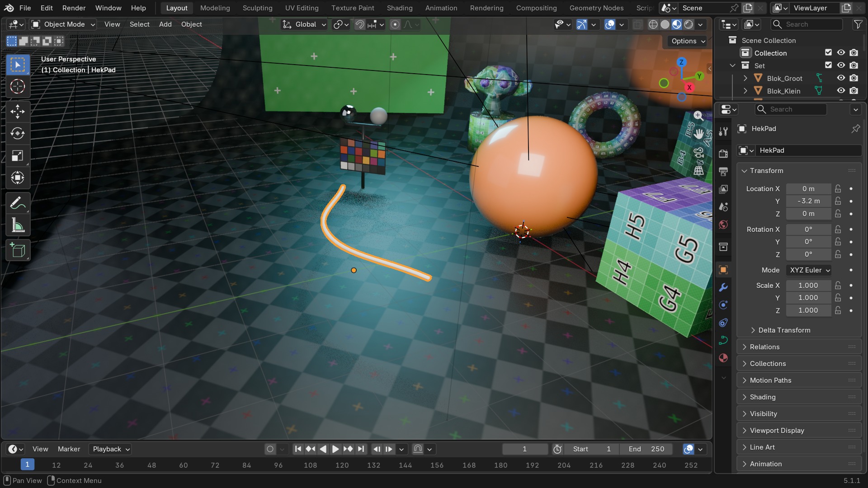Activate the Scale tool

[x=18, y=155]
